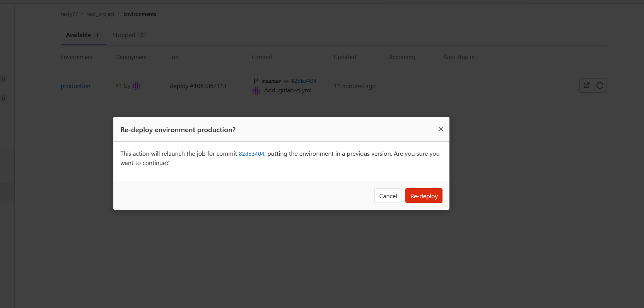Open the master branch link
Image resolution: width=644 pixels, height=308 pixels.
point(272,81)
